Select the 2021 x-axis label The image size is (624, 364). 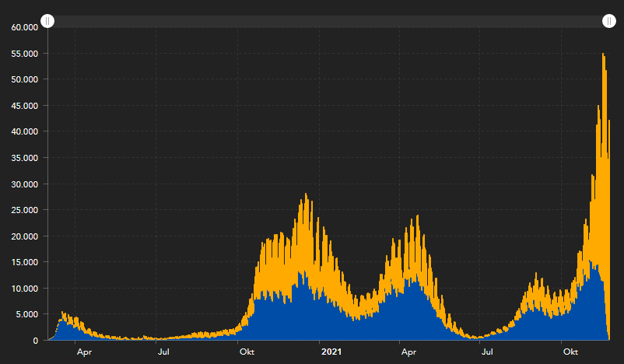coord(331,352)
